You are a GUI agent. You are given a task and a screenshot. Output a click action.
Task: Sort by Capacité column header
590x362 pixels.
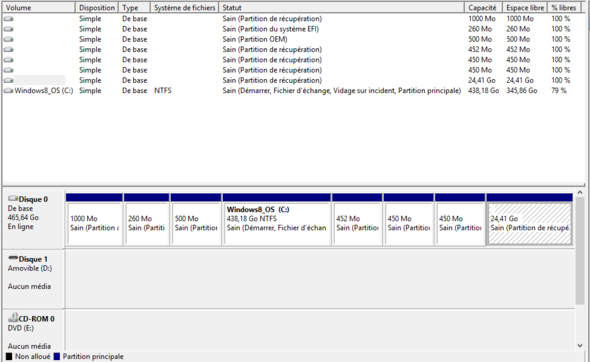pos(484,8)
